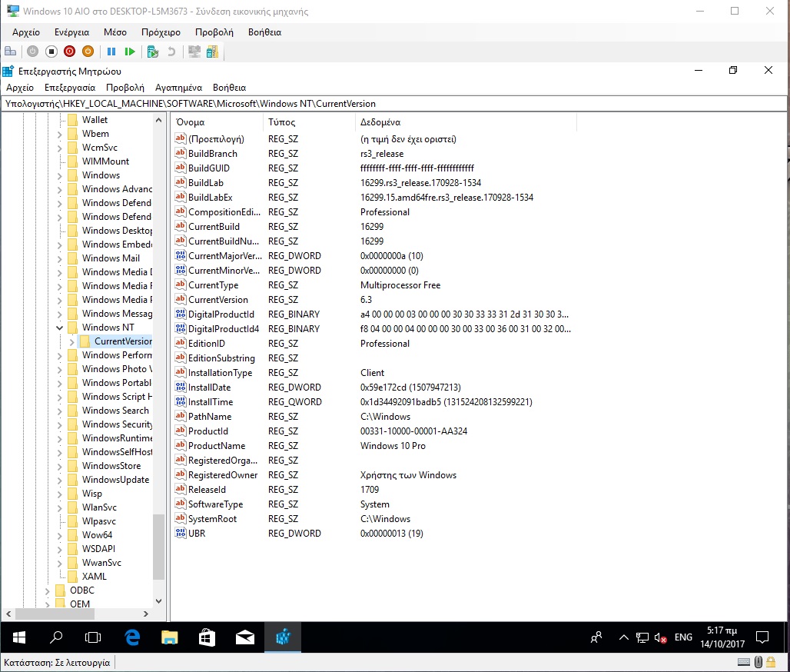790x672 pixels.
Task: Select the RegisteredOwner value row
Action: click(x=375, y=475)
